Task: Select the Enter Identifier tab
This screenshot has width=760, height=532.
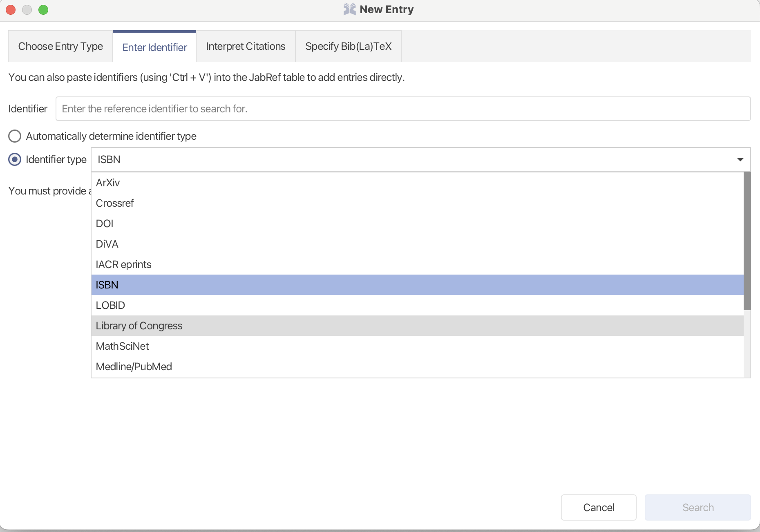Action: pyautogui.click(x=154, y=47)
